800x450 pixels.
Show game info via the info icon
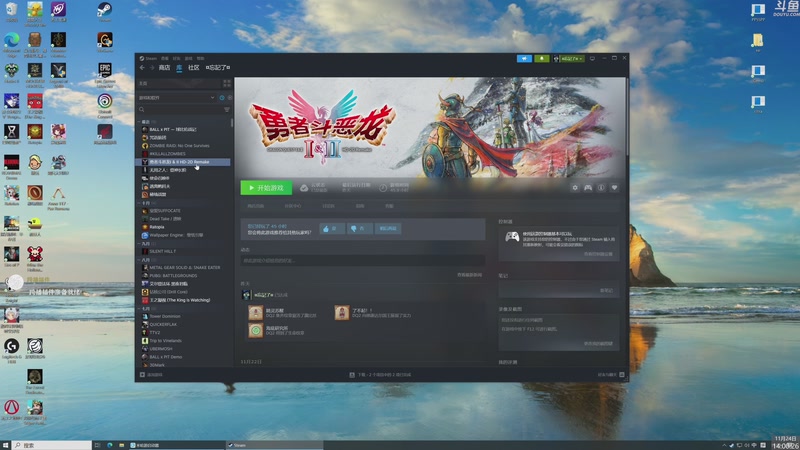(601, 188)
